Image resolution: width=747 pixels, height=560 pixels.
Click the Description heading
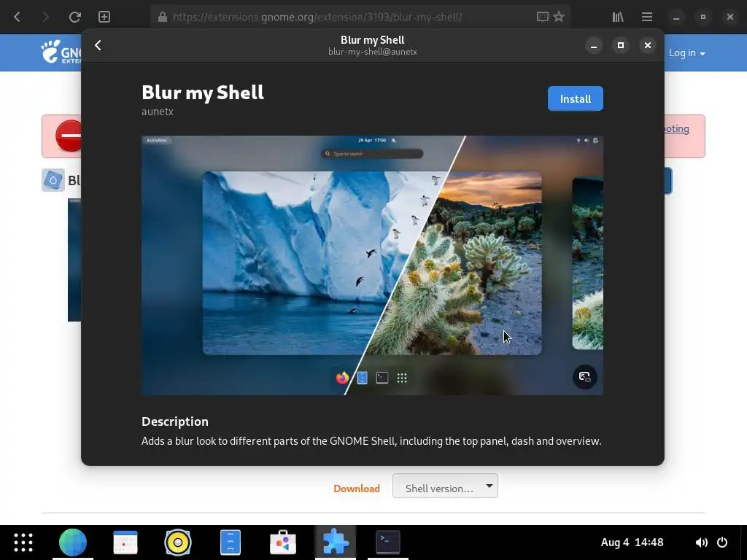click(x=175, y=421)
